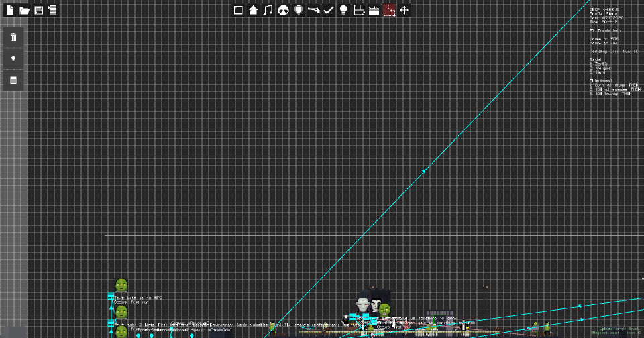This screenshot has height=338, width=644.
Task: Activate the four-arrow move tool
Action: [x=404, y=10]
